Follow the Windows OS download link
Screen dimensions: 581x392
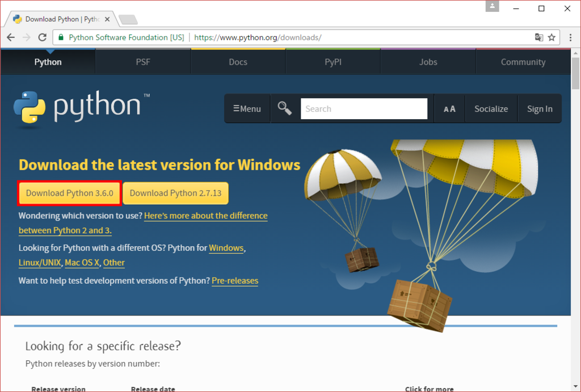pos(226,248)
